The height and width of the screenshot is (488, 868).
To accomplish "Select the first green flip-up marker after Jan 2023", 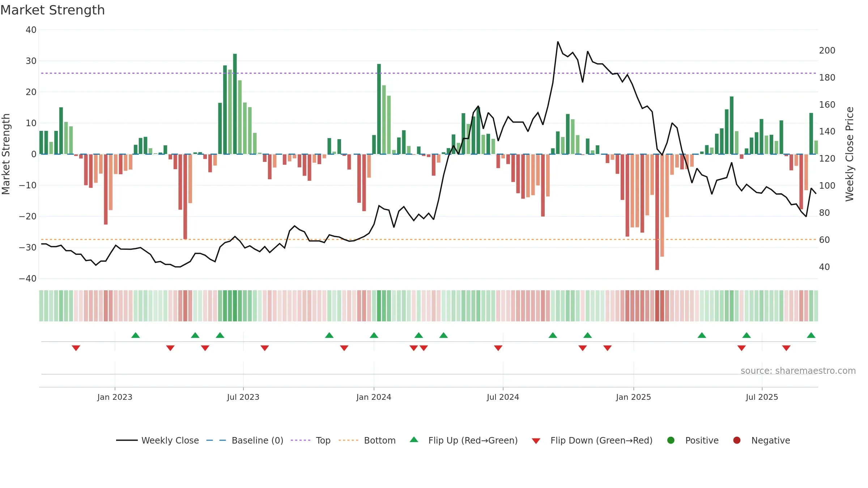I will point(136,335).
